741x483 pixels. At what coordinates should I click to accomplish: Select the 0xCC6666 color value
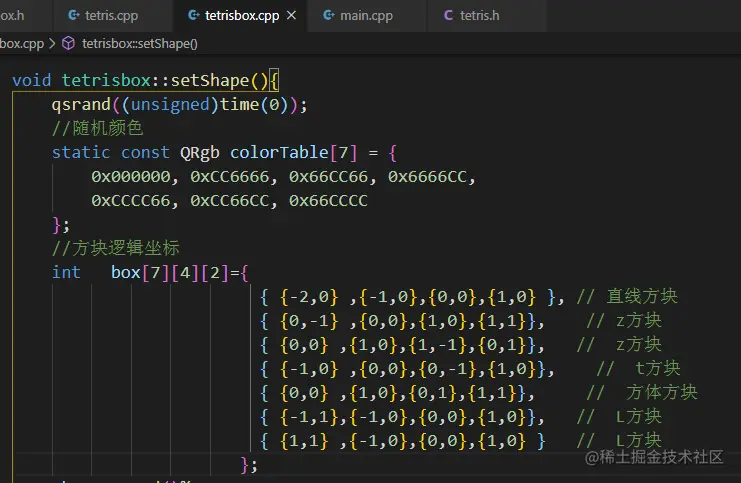pos(230,177)
